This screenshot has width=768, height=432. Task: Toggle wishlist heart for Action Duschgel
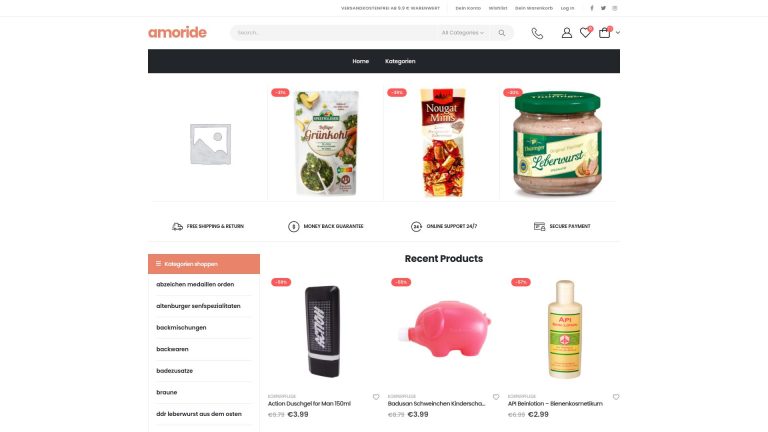click(x=376, y=397)
